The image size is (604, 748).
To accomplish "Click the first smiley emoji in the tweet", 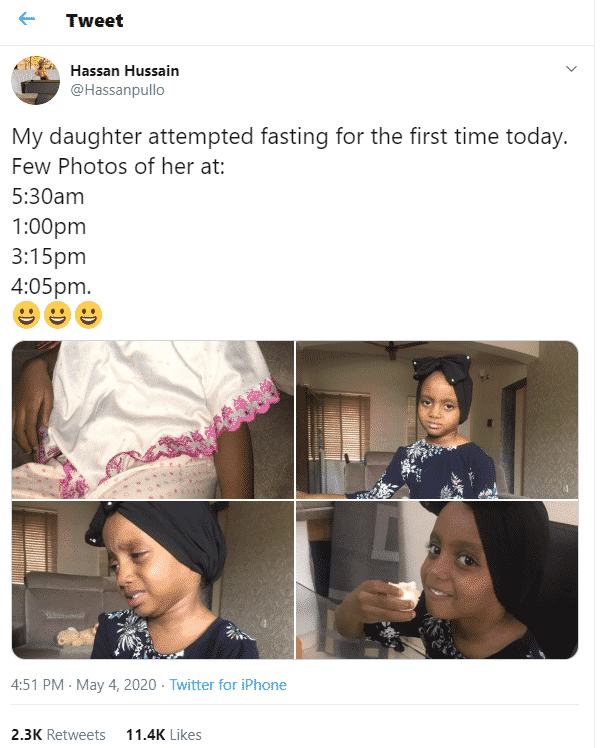I will point(26,315).
